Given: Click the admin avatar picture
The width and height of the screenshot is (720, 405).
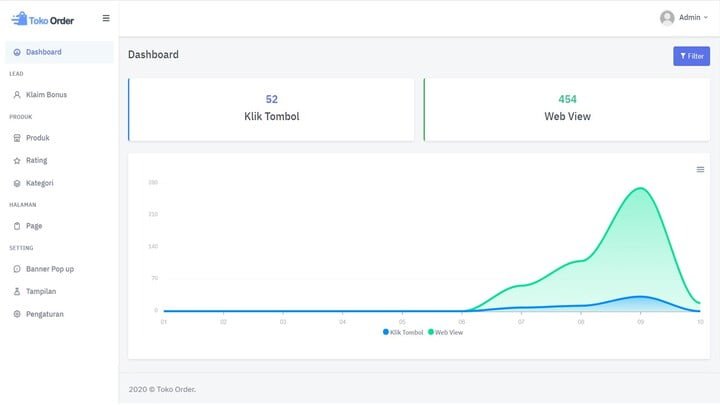Looking at the screenshot, I should tap(667, 18).
